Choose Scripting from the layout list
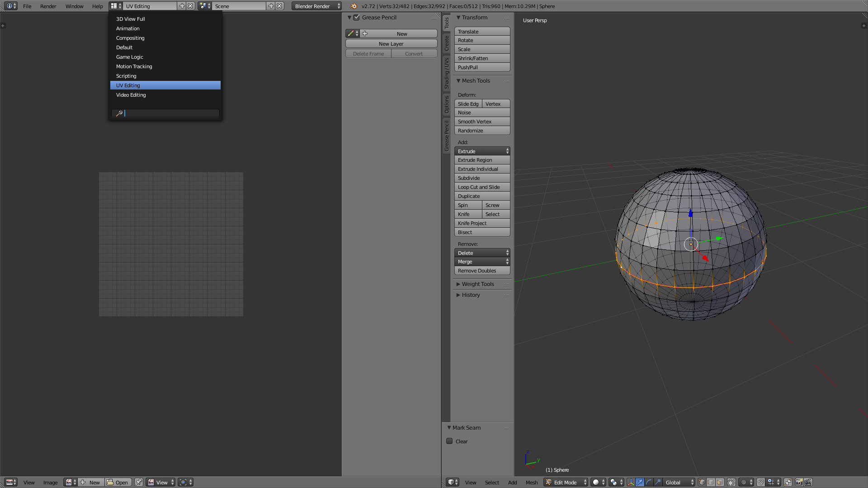Viewport: 868px width, 488px height. [x=126, y=76]
